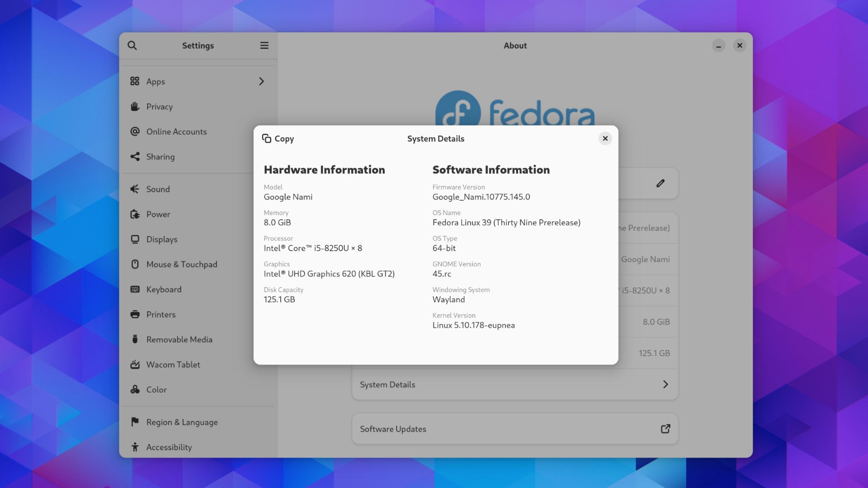Click the search icon in Settings
This screenshot has height=488, width=868.
pos(132,45)
